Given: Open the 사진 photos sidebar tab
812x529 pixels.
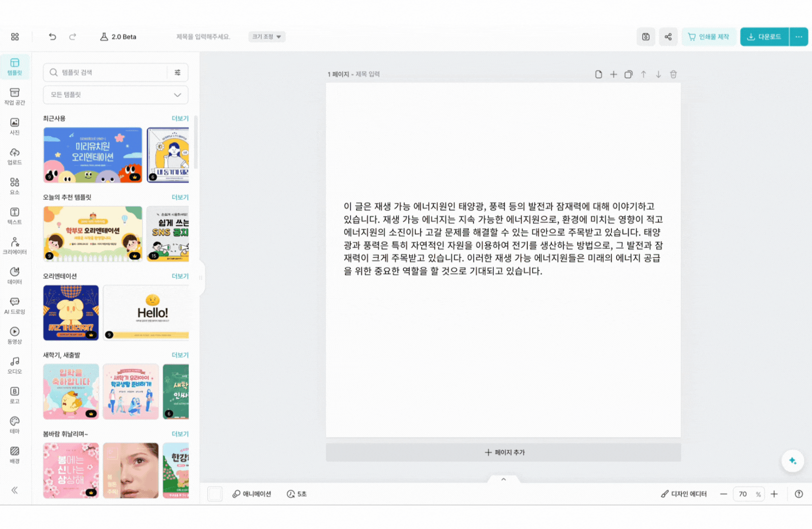Looking at the screenshot, I should 15,126.
